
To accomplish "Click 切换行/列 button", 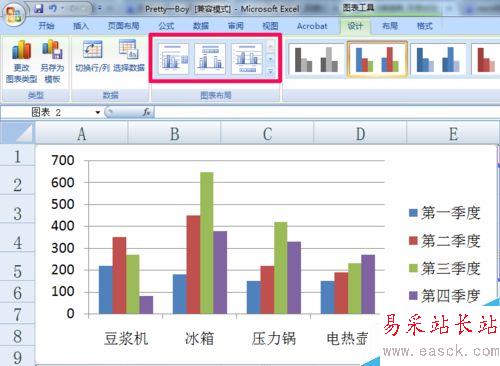I will [x=93, y=56].
